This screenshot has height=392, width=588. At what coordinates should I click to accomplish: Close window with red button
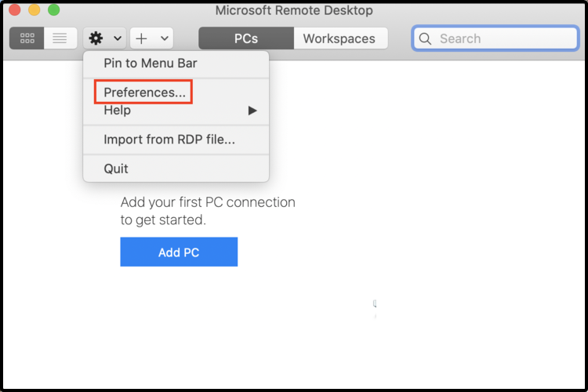coord(15,10)
